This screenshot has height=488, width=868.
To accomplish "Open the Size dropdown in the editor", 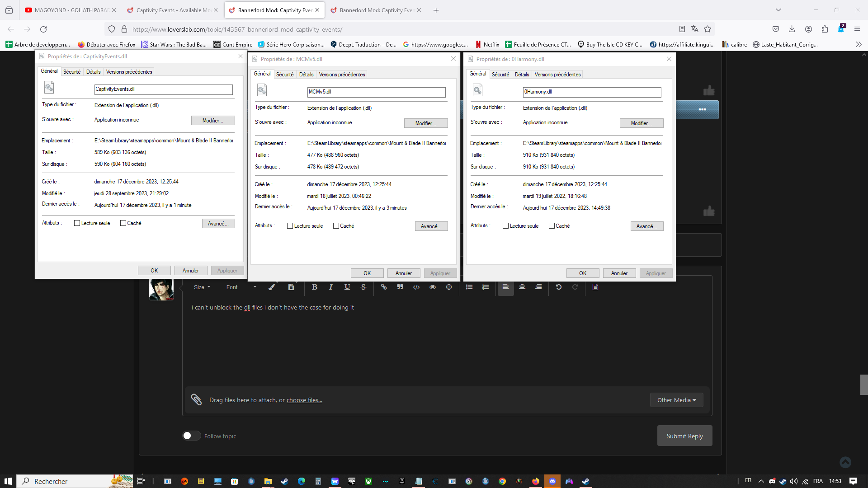I will click(x=202, y=287).
